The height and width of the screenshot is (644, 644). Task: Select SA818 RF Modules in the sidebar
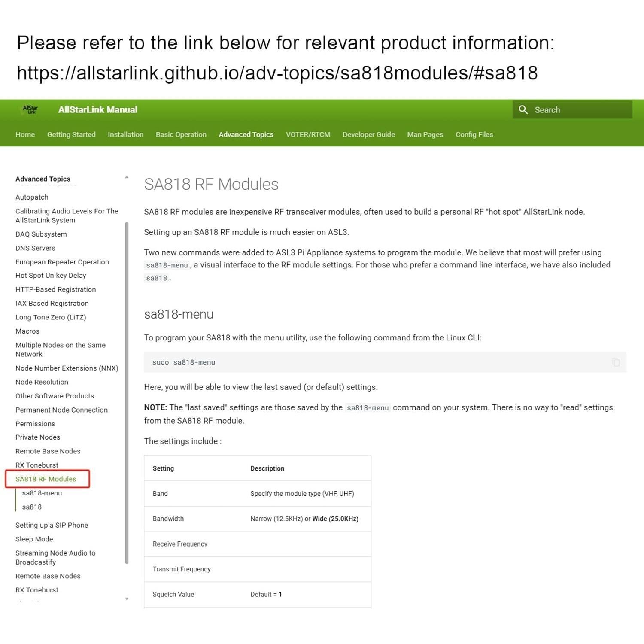tap(46, 479)
